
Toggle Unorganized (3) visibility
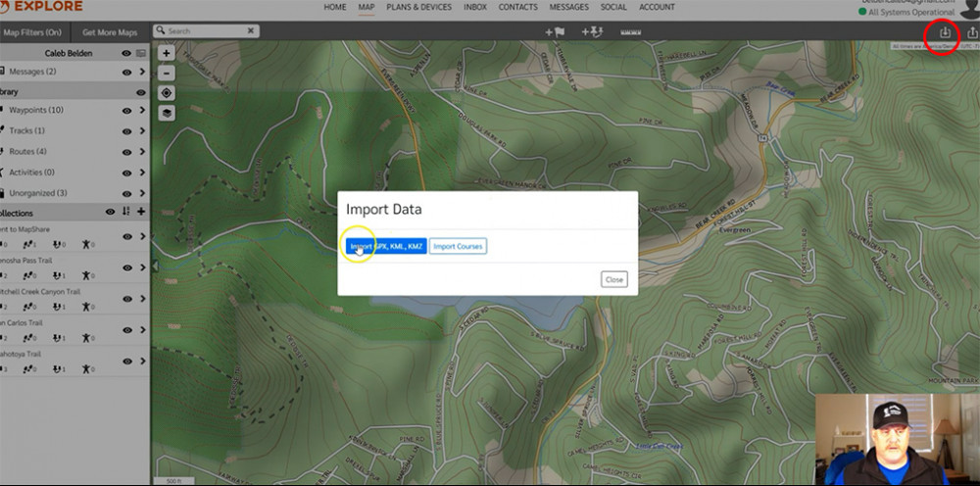(x=126, y=194)
